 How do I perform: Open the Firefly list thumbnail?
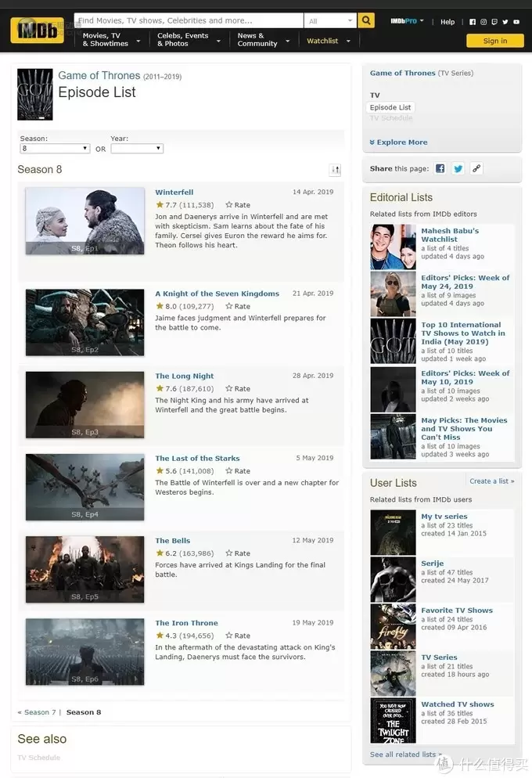394,626
